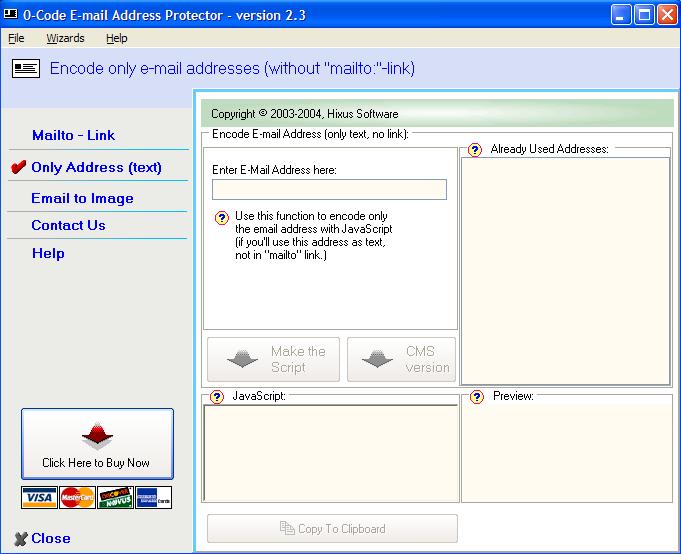This screenshot has width=681, height=554.
Task: Select Only Address (text) mode
Action: 96,167
